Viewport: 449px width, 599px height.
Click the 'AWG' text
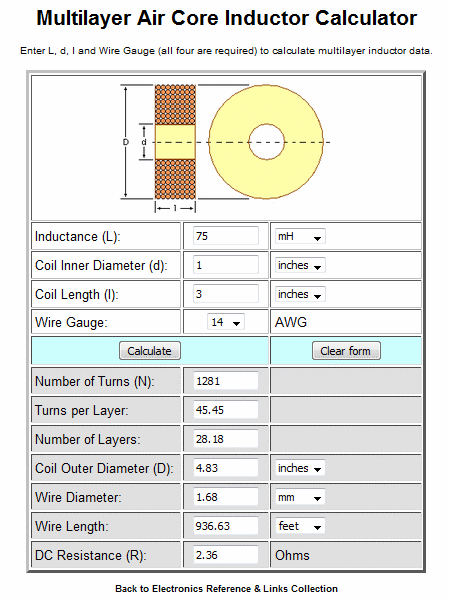(291, 322)
